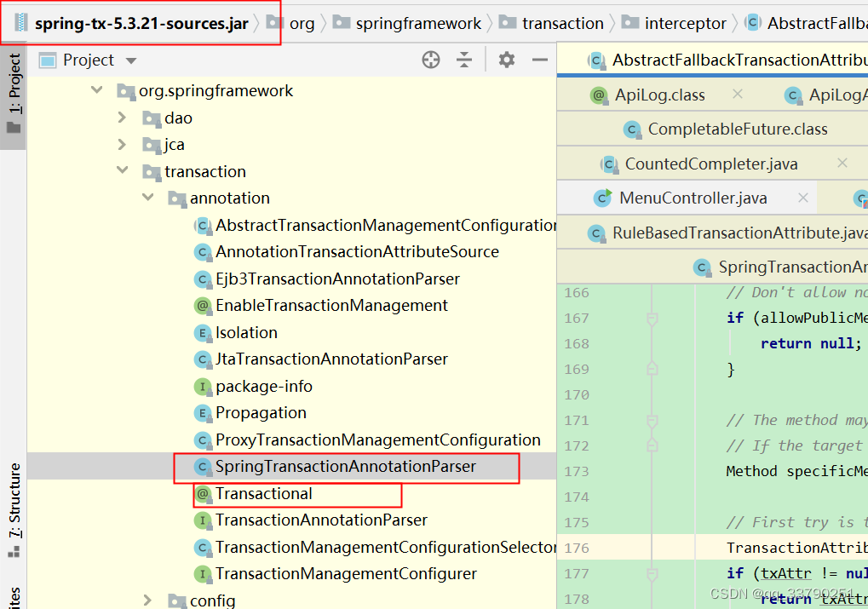Click line number 176 in gutter
Screen dimensions: 868x609
pyautogui.click(x=577, y=549)
